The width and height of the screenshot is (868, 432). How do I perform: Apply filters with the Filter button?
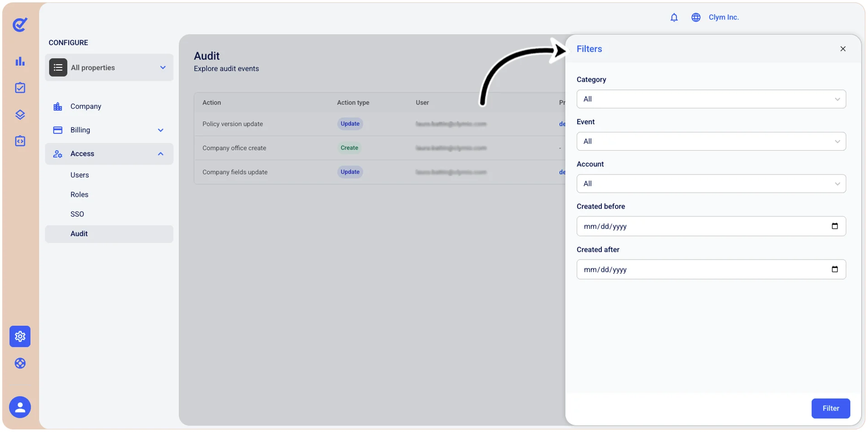[830, 408]
